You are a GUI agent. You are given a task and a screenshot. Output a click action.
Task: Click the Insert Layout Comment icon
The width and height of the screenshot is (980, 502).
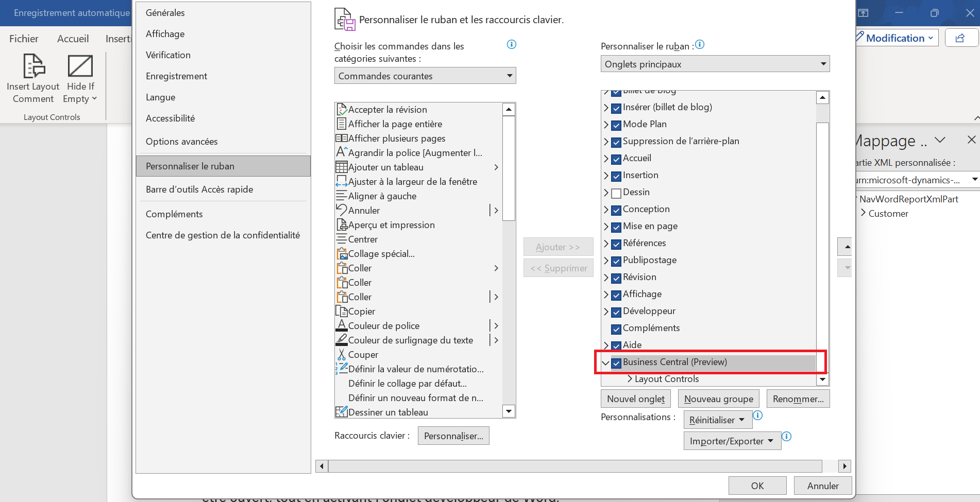(33, 66)
